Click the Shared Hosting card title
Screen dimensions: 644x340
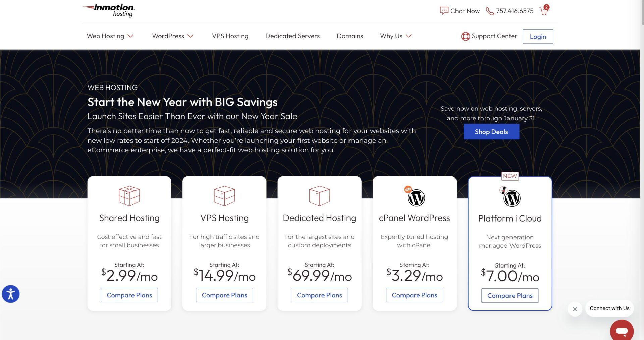point(129,218)
